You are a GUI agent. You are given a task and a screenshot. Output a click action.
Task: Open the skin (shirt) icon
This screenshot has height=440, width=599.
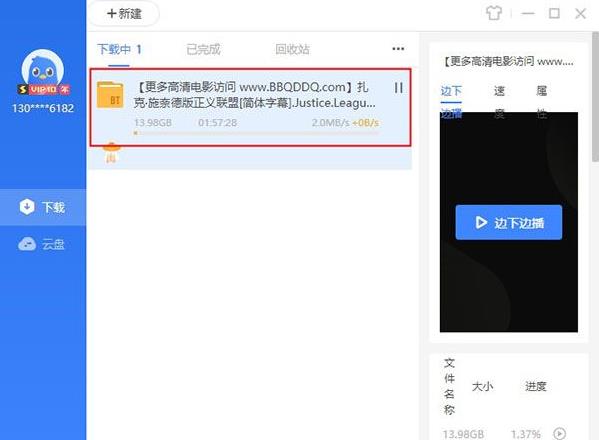494,13
